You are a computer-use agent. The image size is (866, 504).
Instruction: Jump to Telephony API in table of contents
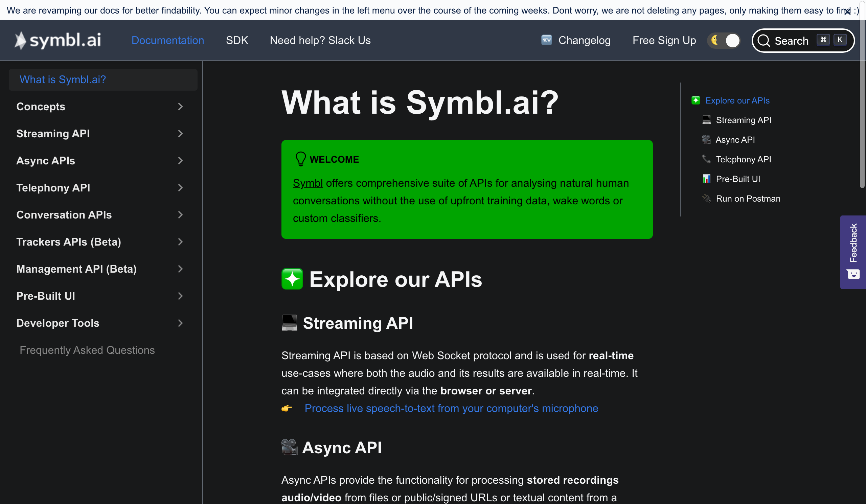click(744, 159)
